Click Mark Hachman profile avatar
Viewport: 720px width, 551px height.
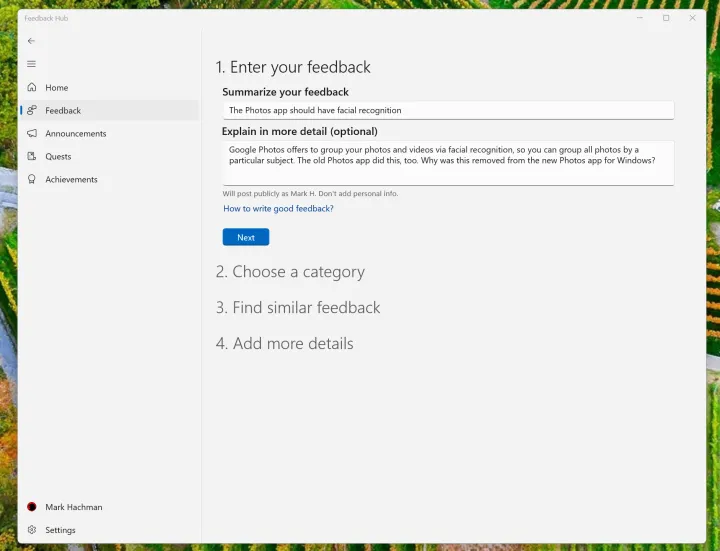point(32,507)
